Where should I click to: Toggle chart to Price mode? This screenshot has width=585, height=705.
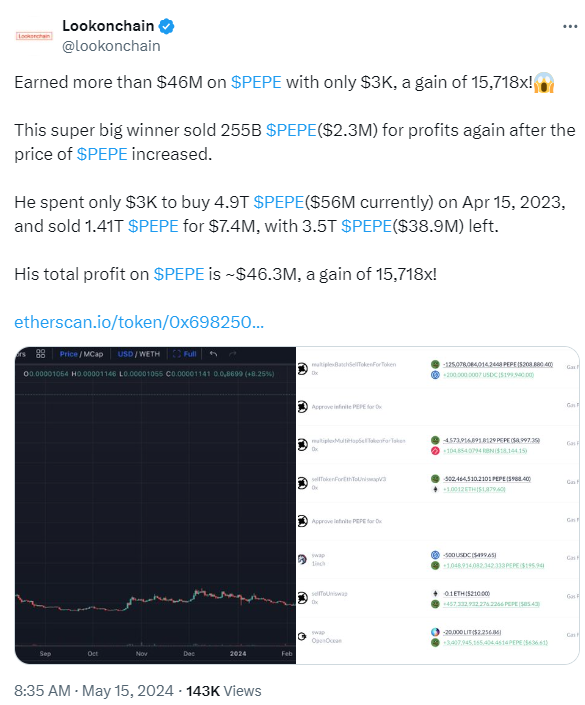68,354
